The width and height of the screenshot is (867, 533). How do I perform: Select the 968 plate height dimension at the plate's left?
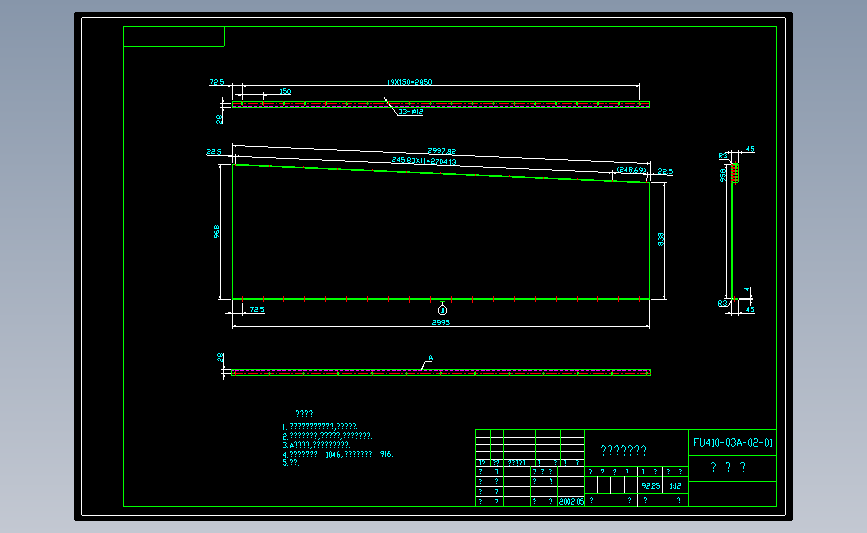(217, 231)
